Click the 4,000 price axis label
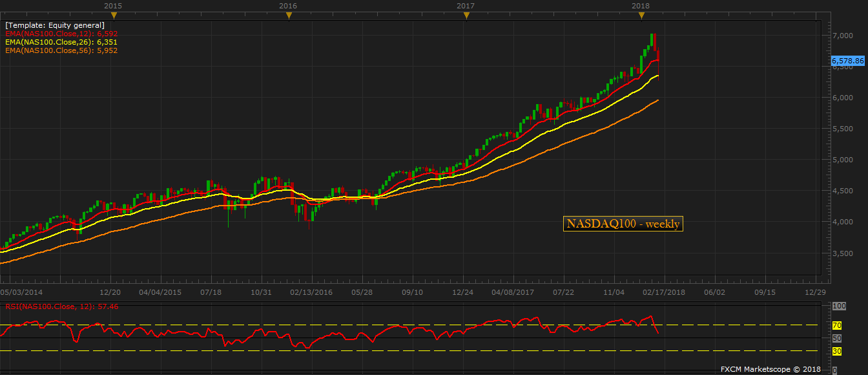 coord(842,222)
